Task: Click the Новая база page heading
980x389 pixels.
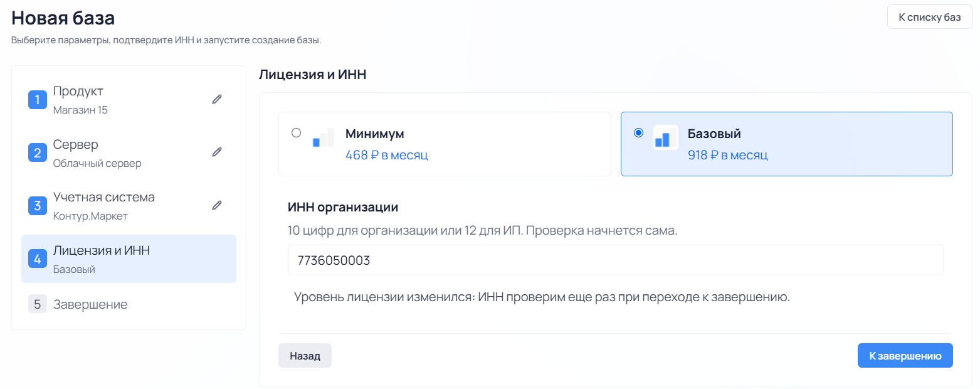Action: click(x=63, y=18)
